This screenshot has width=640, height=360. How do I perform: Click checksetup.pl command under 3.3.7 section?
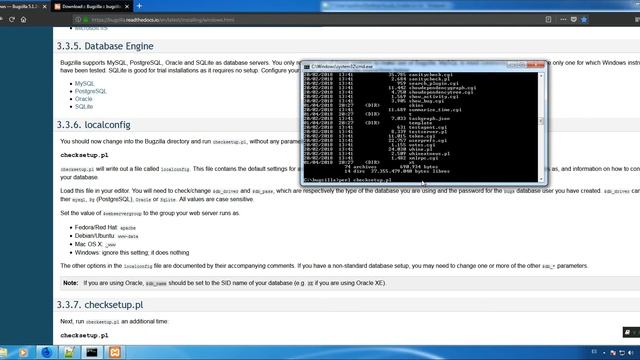(84, 336)
